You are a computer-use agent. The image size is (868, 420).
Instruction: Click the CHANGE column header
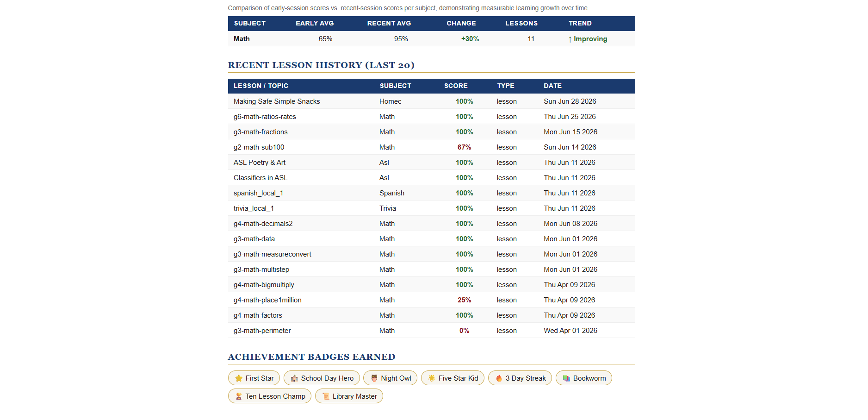[x=461, y=23]
